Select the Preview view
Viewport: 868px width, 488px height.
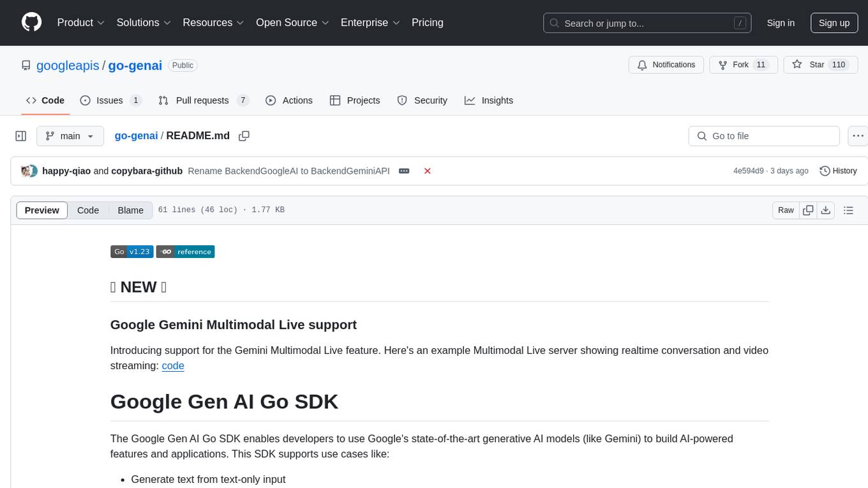42,210
